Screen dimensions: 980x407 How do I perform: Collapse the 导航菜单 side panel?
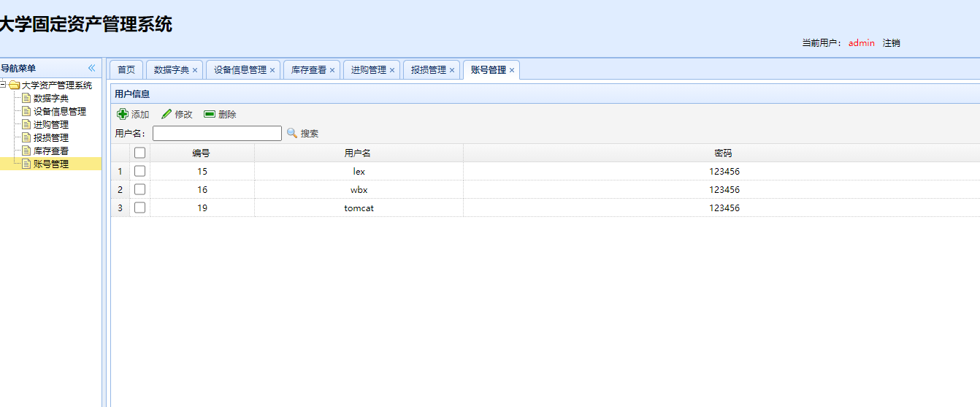(91, 68)
